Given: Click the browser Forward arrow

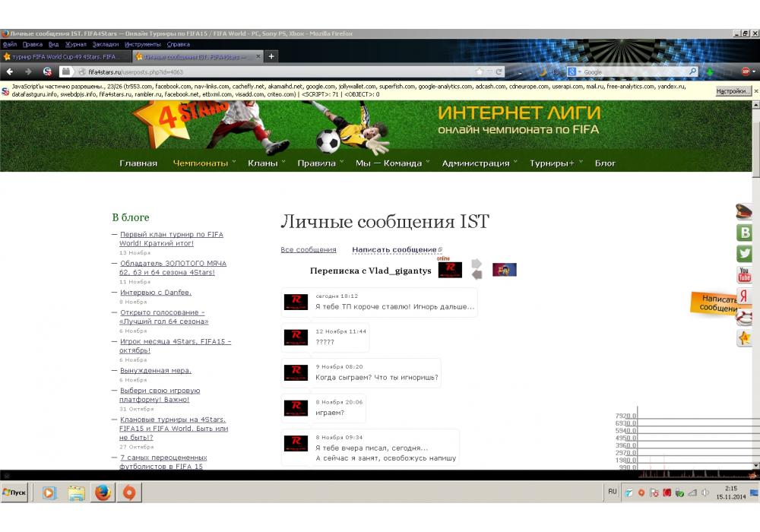Looking at the screenshot, I should pos(28,71).
